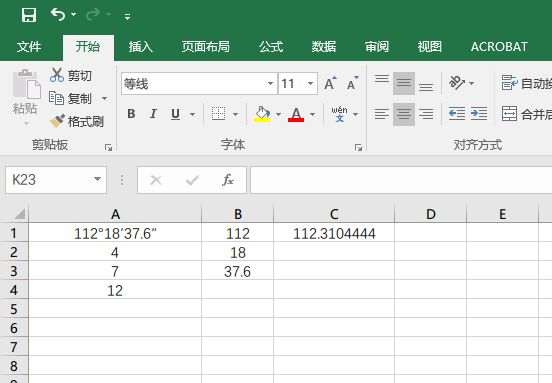Viewport: 552px width, 383px height.
Task: Click the 自动换行 wrap text button
Action: tap(526, 83)
